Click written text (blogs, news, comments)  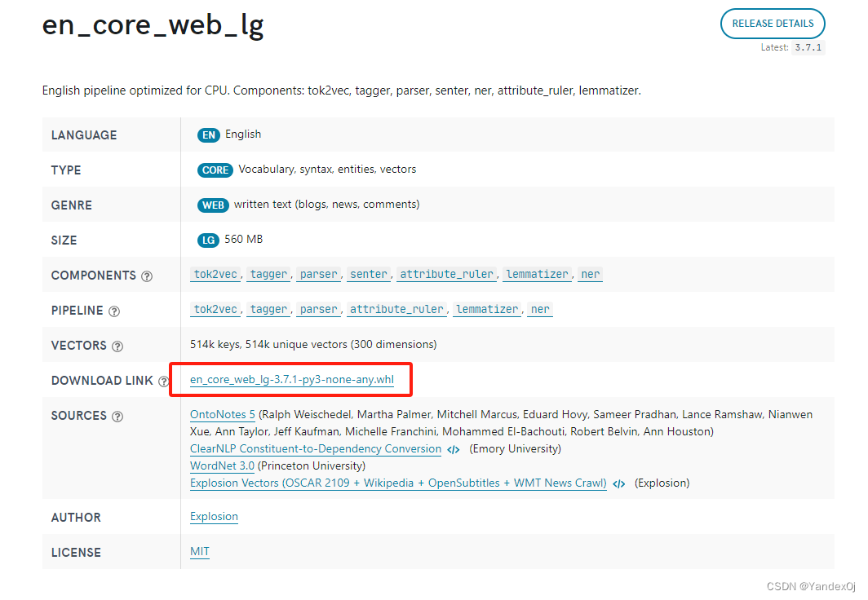(326, 205)
